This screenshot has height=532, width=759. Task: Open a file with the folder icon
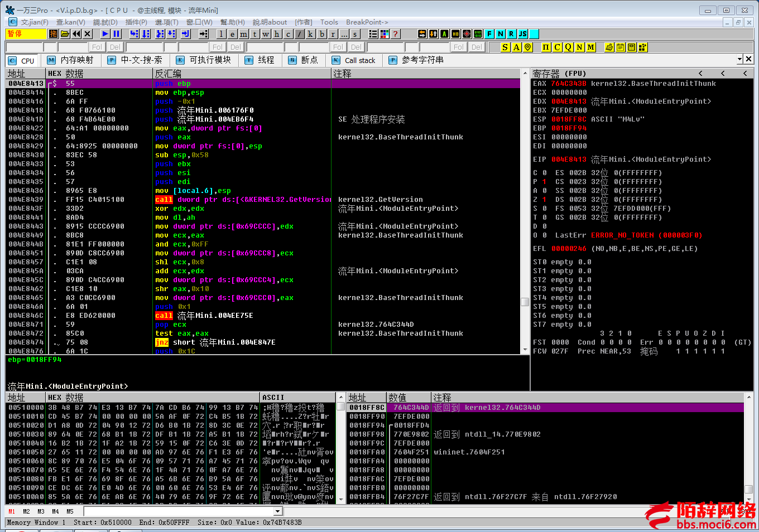[x=65, y=33]
